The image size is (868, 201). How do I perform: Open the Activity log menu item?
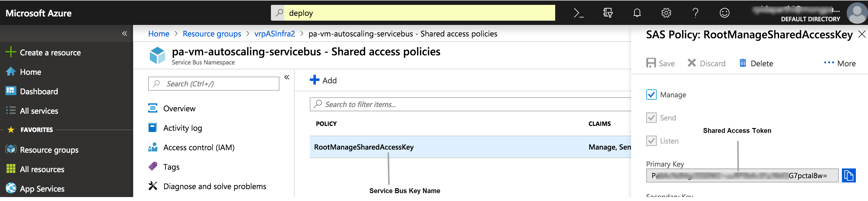click(182, 128)
